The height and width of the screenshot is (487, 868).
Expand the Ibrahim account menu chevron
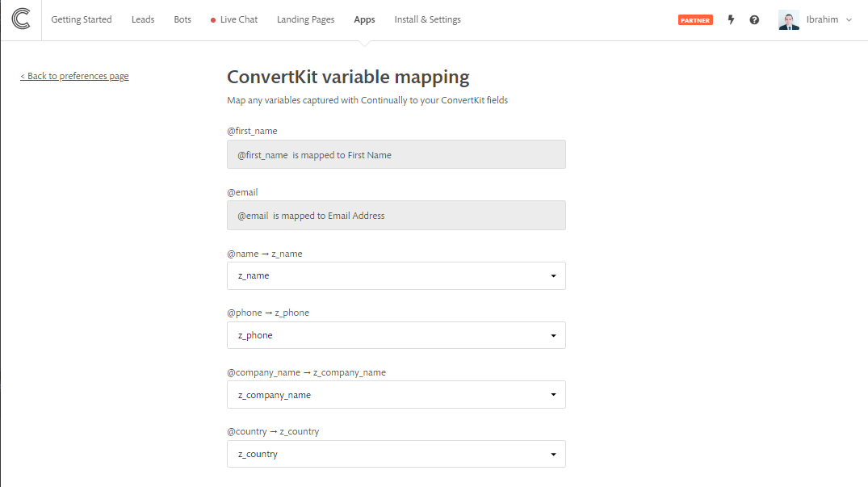[x=849, y=20]
